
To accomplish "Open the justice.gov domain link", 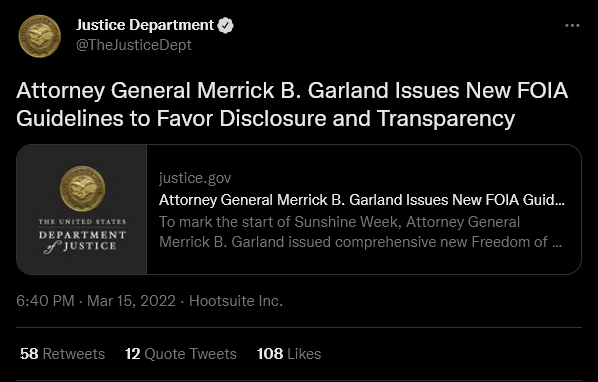I will [195, 178].
